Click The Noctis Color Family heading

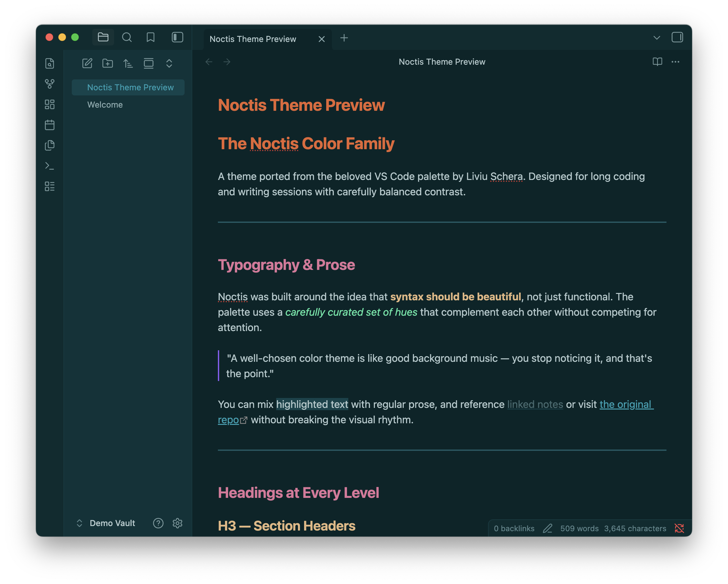click(x=306, y=143)
